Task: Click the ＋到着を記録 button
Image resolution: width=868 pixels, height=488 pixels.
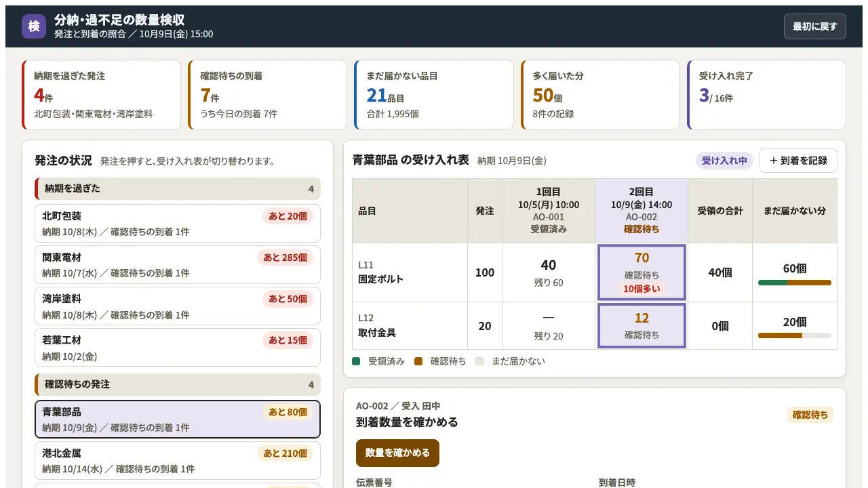Action: point(798,161)
